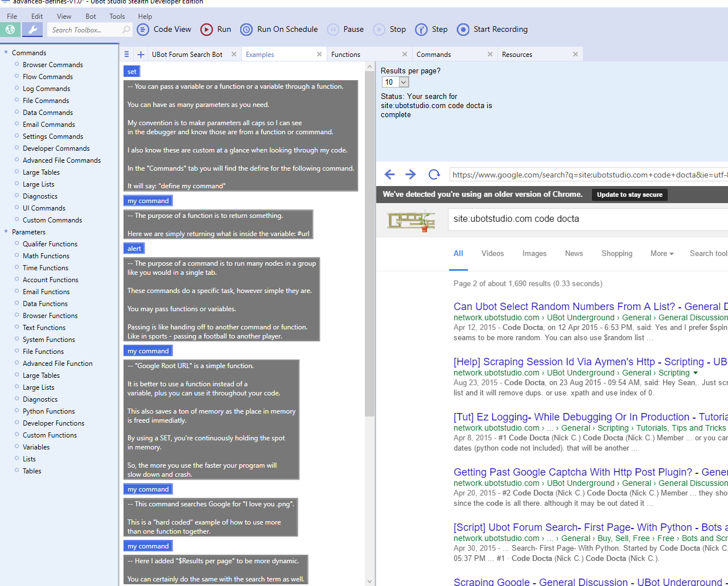Expand Flow Commands in the toolbox

tap(17, 77)
